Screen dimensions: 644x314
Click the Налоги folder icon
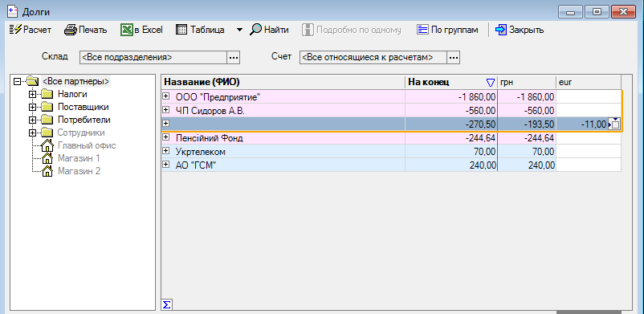click(47, 95)
